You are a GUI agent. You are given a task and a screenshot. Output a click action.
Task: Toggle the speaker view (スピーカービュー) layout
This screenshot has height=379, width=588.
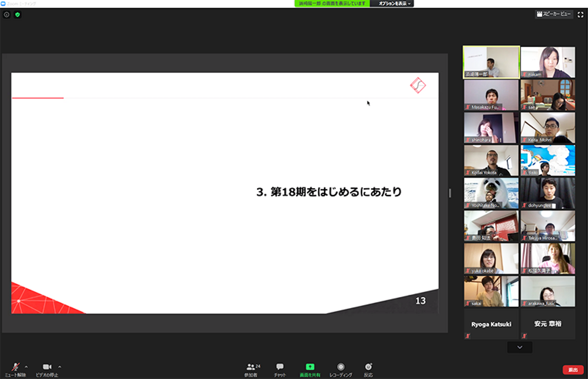(x=554, y=14)
